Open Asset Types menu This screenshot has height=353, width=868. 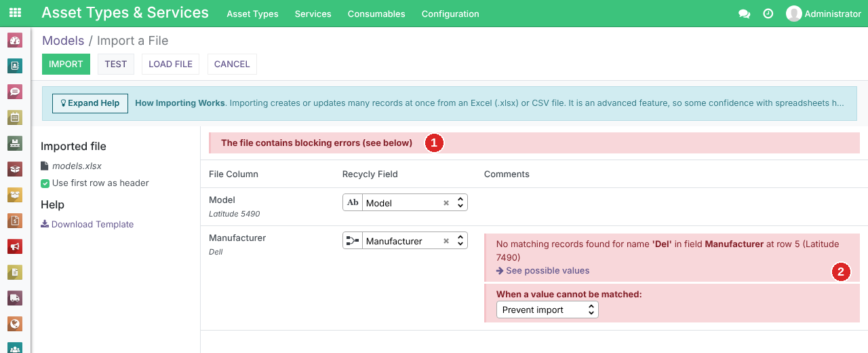252,14
